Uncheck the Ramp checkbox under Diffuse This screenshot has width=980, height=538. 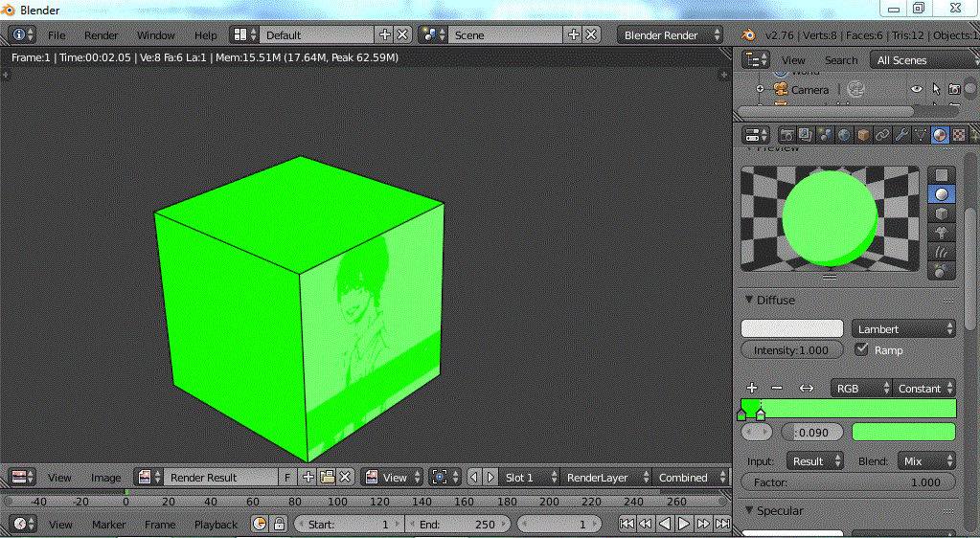pyautogui.click(x=861, y=349)
